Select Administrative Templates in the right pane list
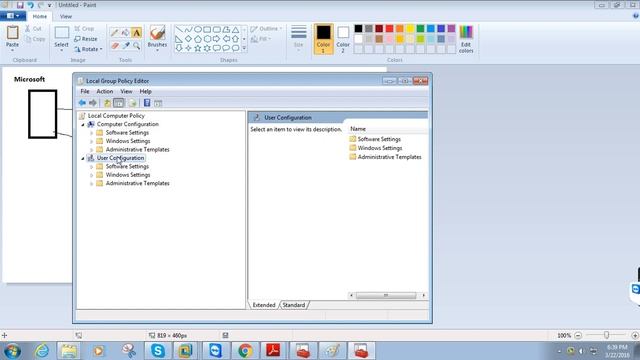This screenshot has width=640, height=360. pos(385,157)
